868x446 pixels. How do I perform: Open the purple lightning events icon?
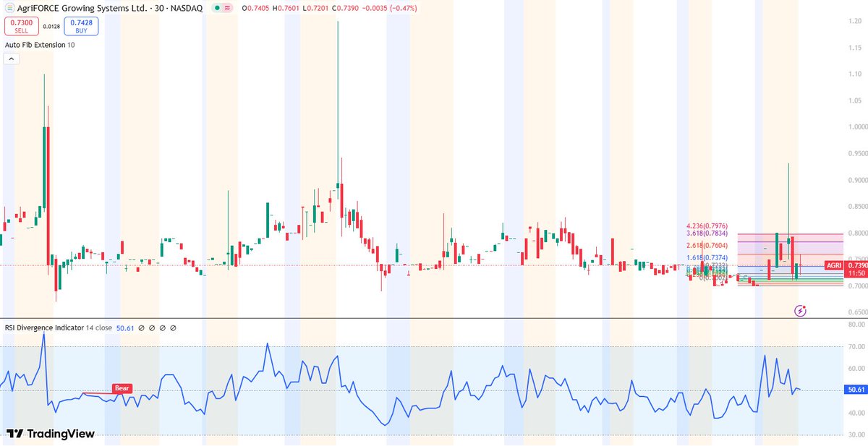point(801,310)
